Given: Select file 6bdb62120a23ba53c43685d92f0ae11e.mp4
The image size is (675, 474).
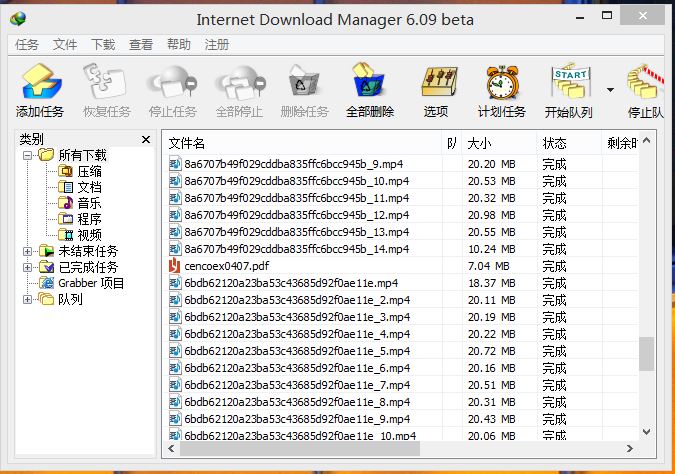Looking at the screenshot, I should 291,283.
